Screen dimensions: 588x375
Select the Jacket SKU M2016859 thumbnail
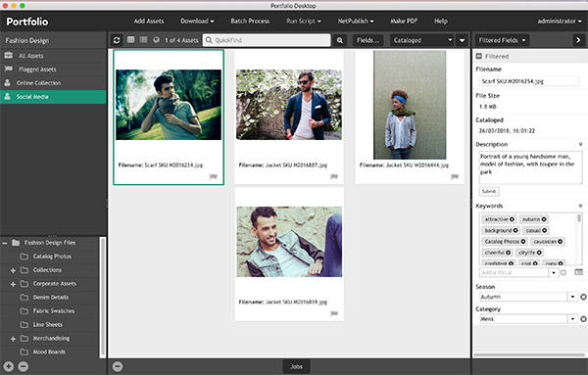click(x=289, y=242)
